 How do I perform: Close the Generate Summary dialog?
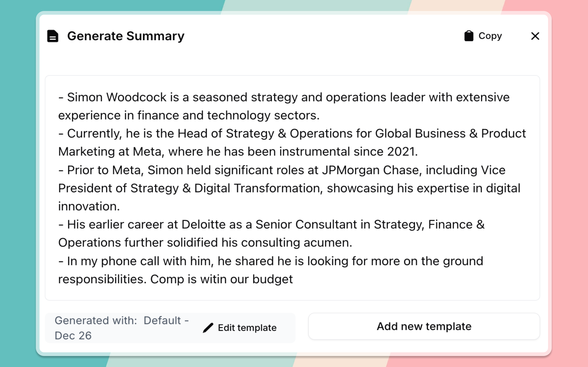coord(535,36)
